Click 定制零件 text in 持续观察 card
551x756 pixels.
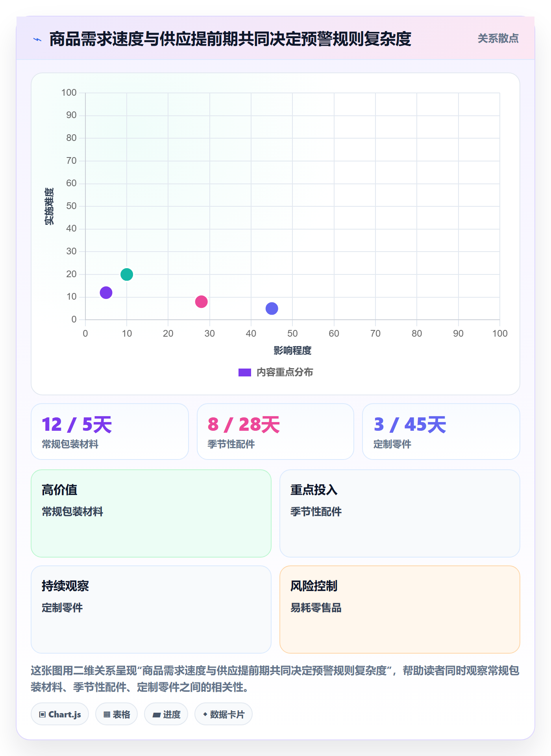point(62,608)
